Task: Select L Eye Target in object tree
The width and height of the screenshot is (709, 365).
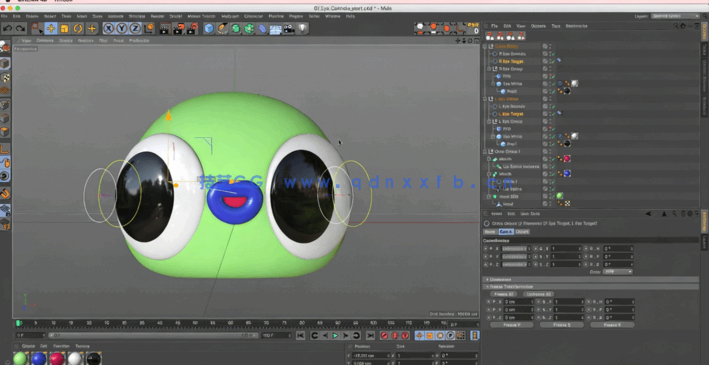Action: click(510, 114)
